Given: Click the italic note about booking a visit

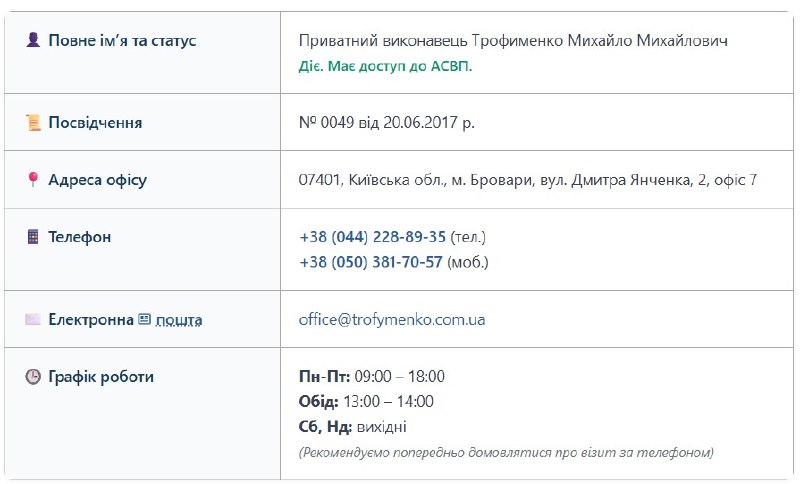Looking at the screenshot, I should [506, 452].
